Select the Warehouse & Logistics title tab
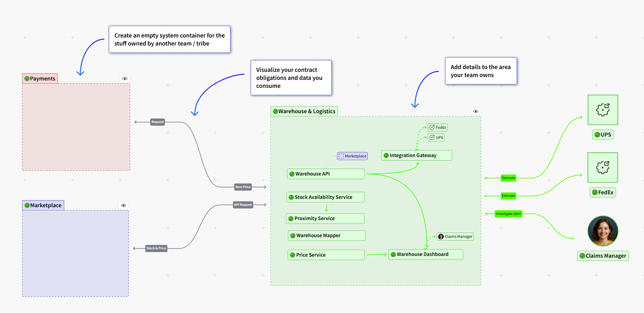Image resolution: width=644 pixels, height=313 pixels. coord(304,111)
